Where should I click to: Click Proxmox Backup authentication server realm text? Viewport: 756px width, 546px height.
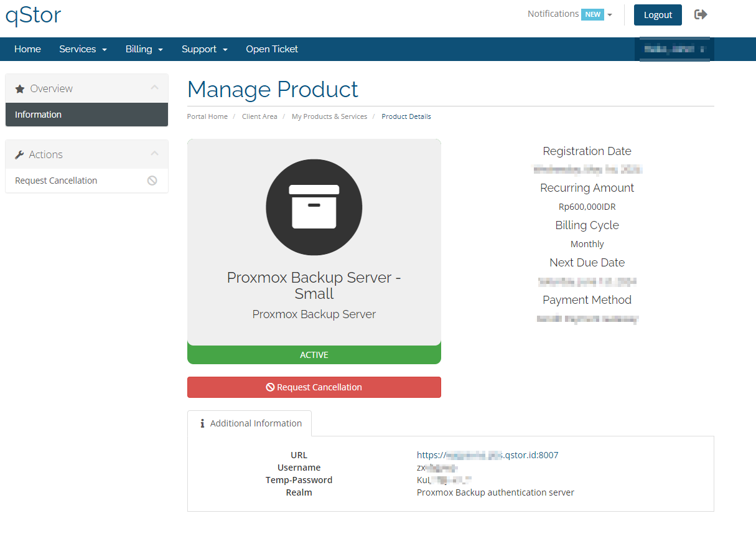coord(495,492)
